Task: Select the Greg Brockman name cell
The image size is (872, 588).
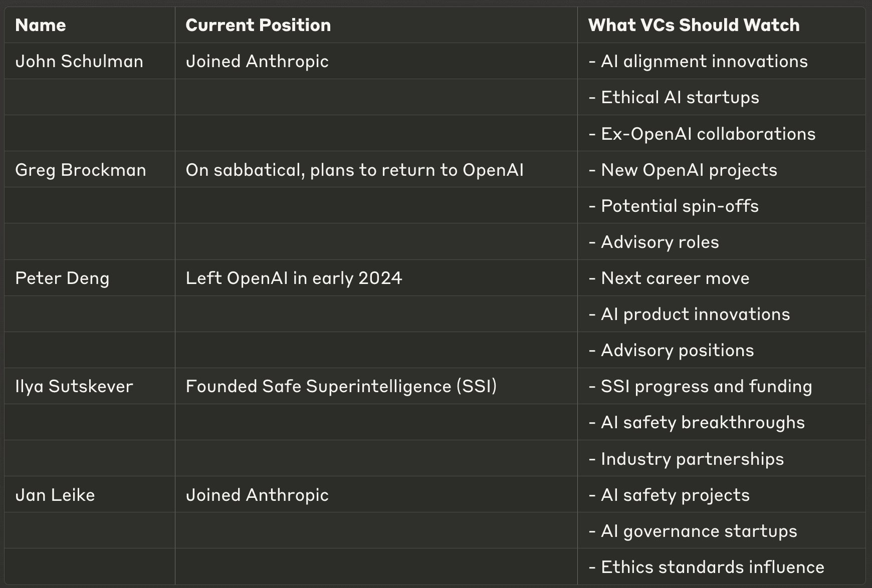Action: point(90,170)
